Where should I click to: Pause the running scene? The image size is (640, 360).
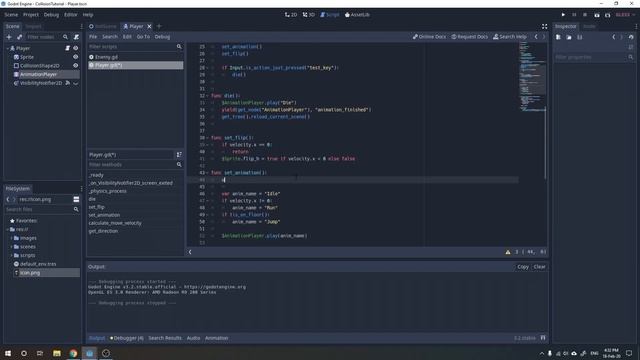point(574,15)
